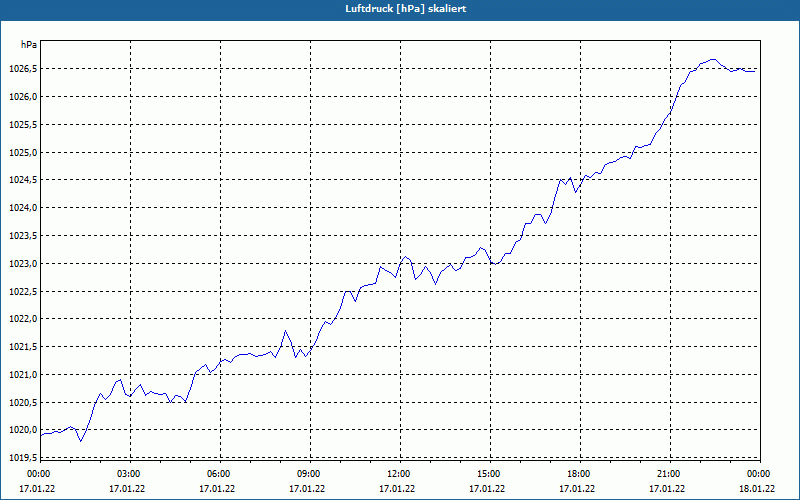The image size is (800, 500).
Task: Select the 1026,0 y-axis label
Action: [23, 97]
